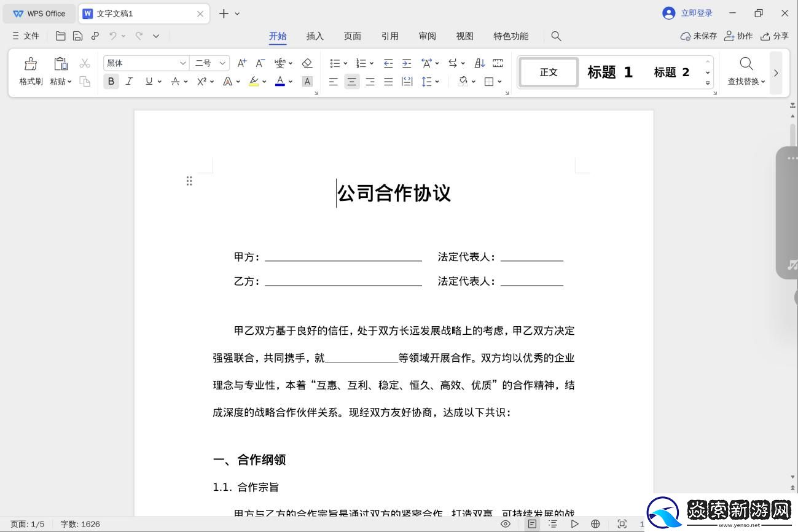Screen dimensions: 798x532
Task: Expand the font size dropdown
Action: pos(223,63)
